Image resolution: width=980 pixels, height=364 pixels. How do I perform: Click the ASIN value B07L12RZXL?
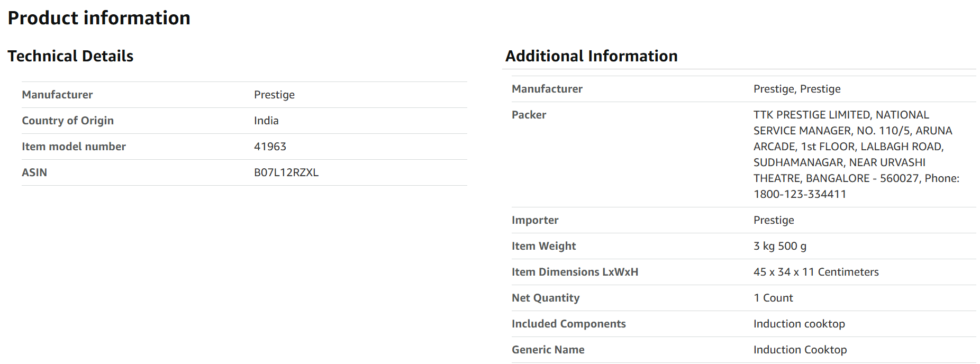(x=286, y=172)
